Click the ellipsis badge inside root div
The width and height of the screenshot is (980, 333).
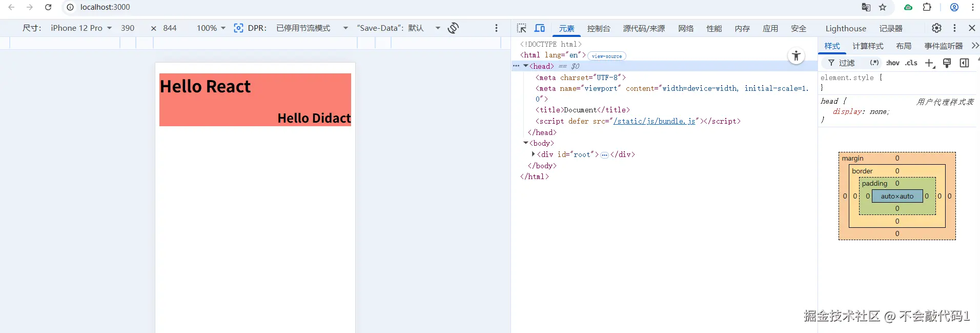[x=604, y=155]
